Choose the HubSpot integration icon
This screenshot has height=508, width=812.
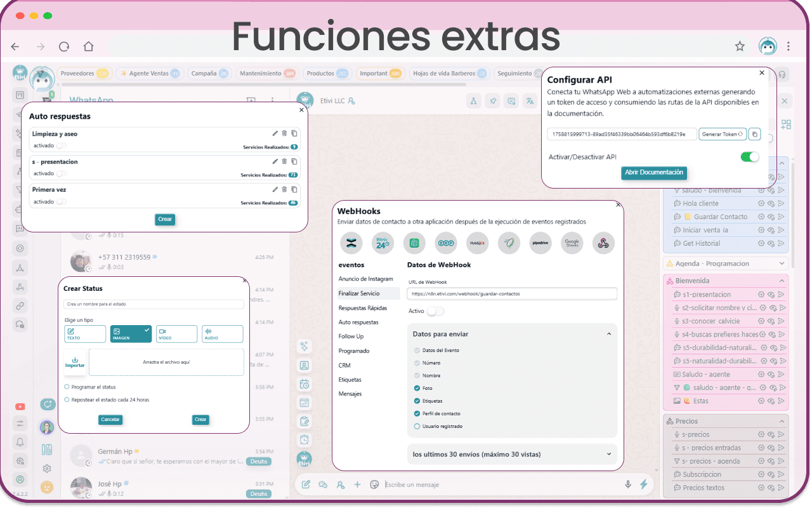click(x=478, y=243)
